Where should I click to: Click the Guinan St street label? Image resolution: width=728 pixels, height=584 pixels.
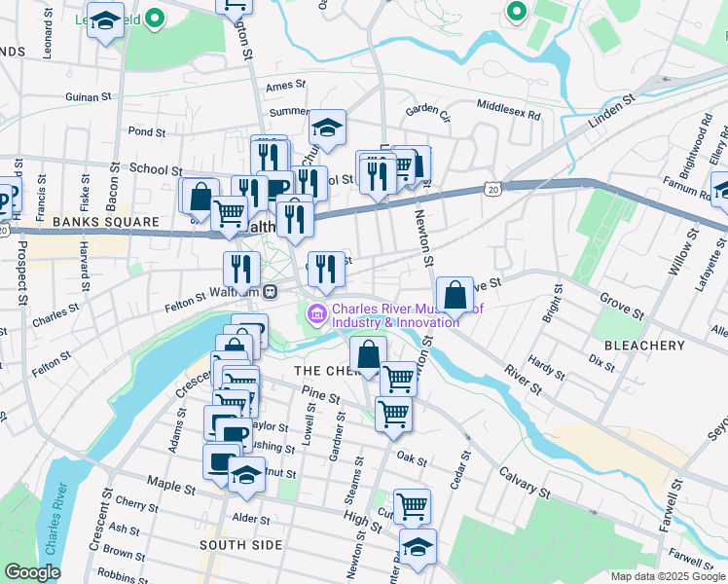coord(89,96)
